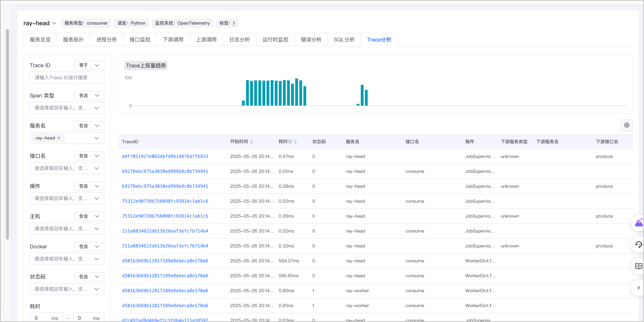Show duration help tooltip icon
The width and height of the screenshot is (644, 322).
[x=290, y=142]
